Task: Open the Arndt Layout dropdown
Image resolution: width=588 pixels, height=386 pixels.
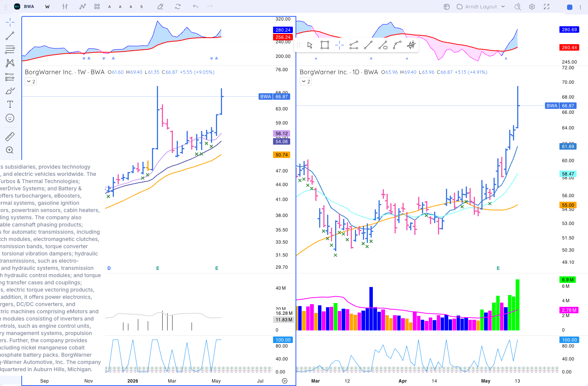Action: pos(481,6)
